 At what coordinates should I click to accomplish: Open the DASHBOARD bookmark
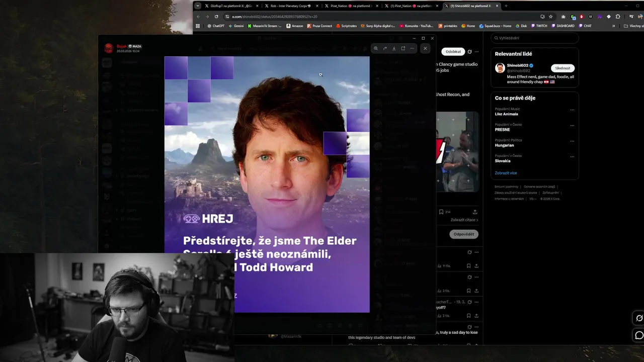pos(562,26)
